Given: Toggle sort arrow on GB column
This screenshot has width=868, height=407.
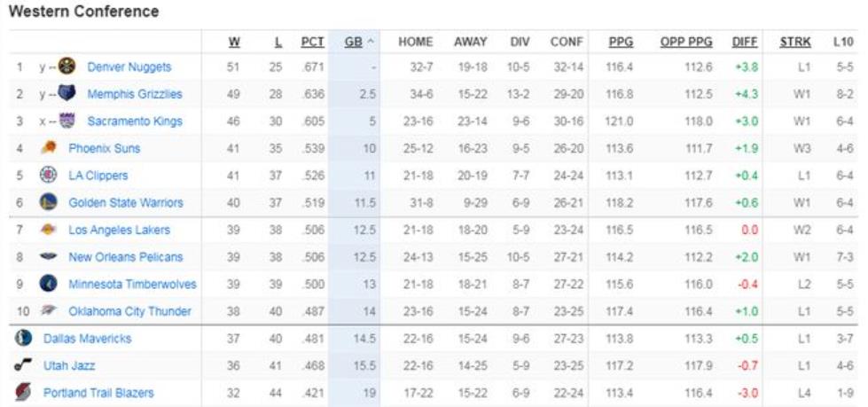Looking at the screenshot, I should click(x=370, y=43).
